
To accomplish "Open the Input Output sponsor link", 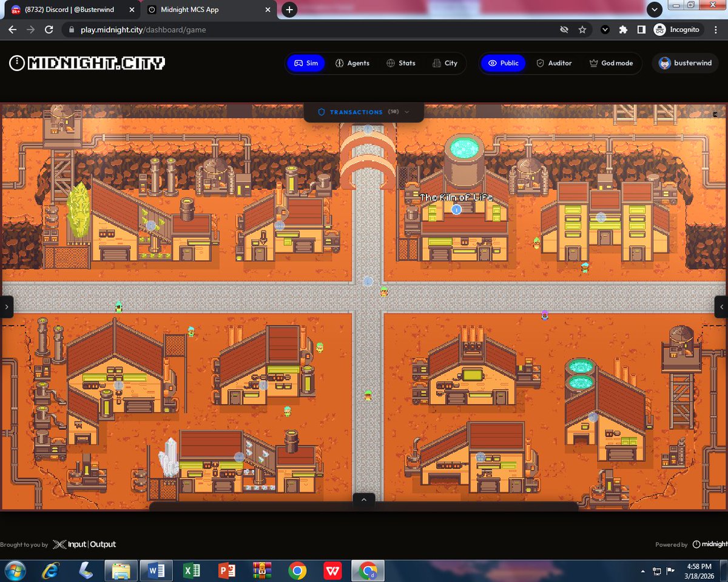I will (84, 544).
